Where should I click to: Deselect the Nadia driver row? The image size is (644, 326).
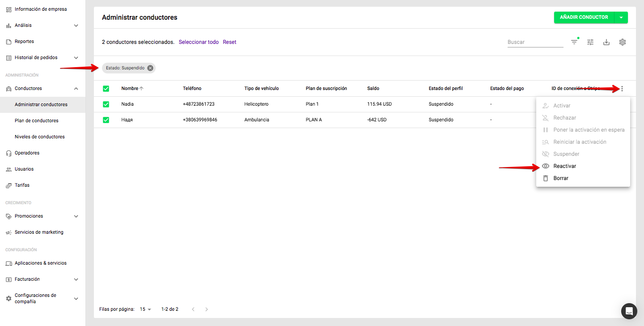(106, 104)
